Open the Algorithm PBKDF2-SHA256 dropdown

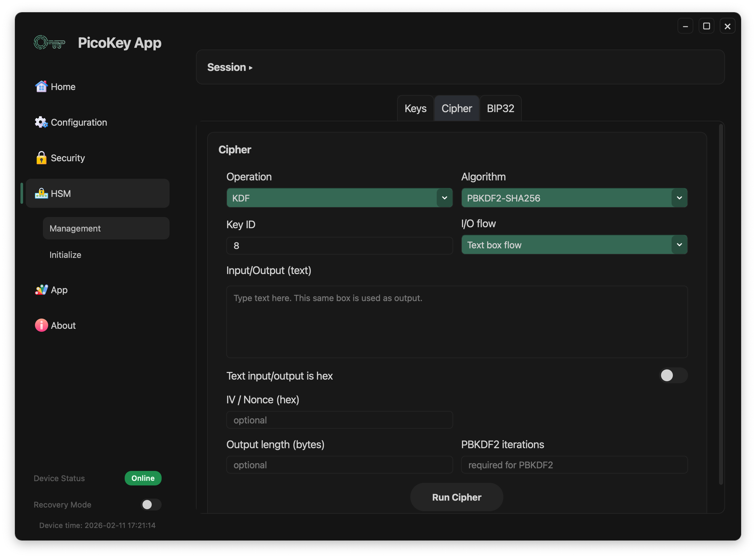pos(574,198)
